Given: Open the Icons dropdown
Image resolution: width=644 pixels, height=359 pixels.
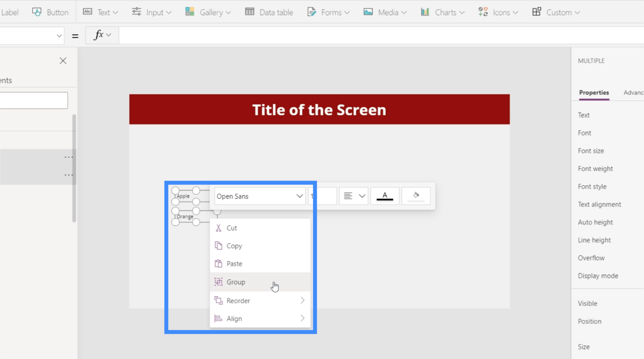Looking at the screenshot, I should click(x=498, y=12).
